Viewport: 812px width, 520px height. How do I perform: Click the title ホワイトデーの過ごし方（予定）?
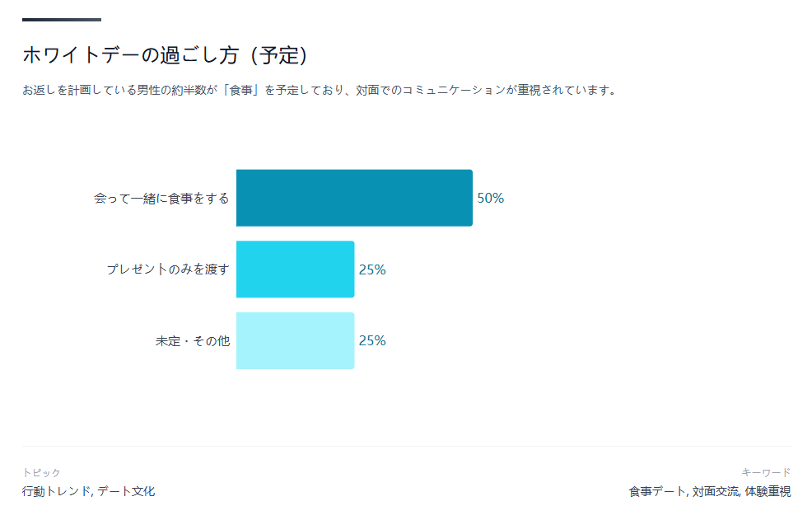click(x=165, y=55)
